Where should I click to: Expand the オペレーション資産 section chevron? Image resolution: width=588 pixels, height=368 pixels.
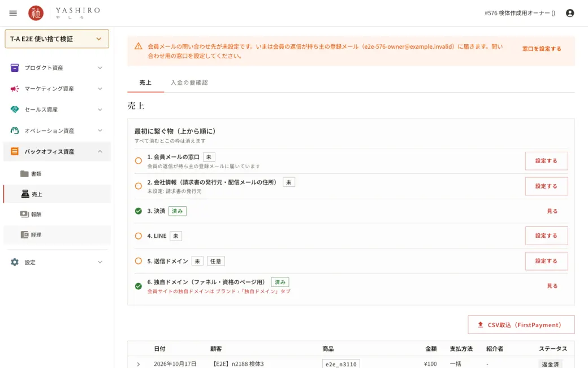(100, 131)
